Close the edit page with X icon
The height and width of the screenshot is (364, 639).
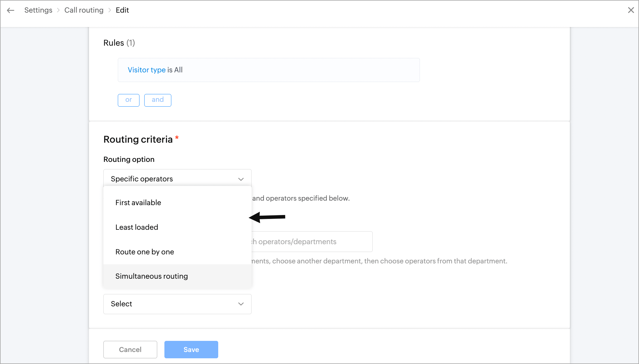point(631,10)
